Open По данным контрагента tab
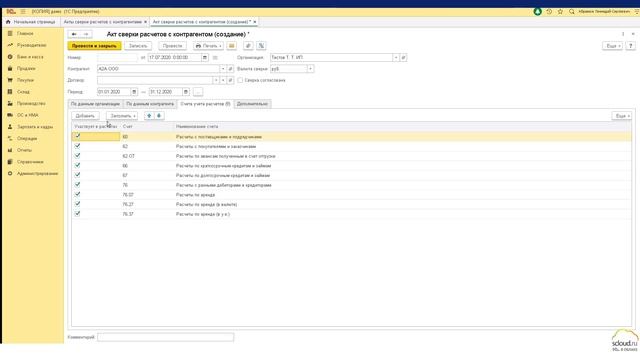The width and height of the screenshot is (640, 360). tap(150, 104)
